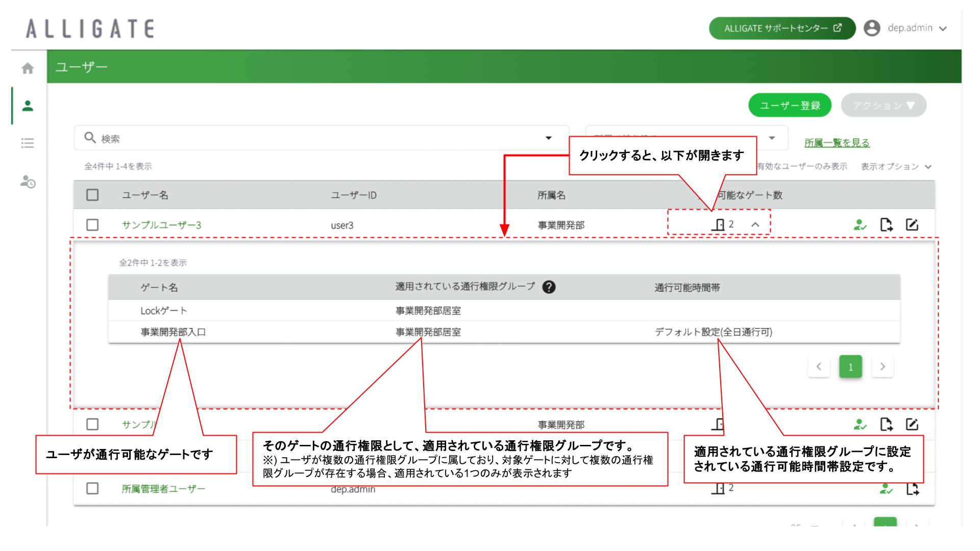The image size is (980, 551).
Task: Open the 所属 filter dropdown arrow
Action: [772, 138]
